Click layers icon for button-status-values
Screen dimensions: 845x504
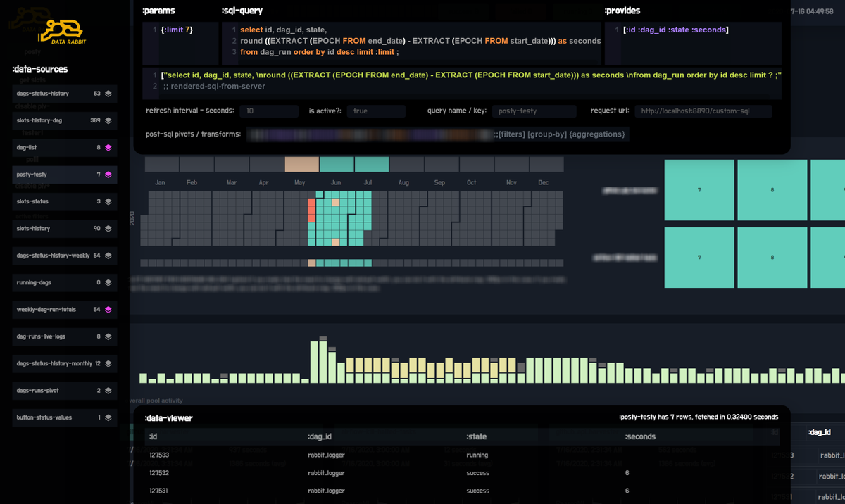(x=108, y=417)
